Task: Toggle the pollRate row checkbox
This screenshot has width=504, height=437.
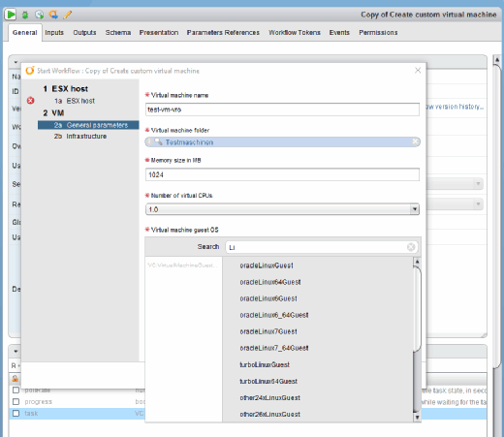Action: (16, 390)
